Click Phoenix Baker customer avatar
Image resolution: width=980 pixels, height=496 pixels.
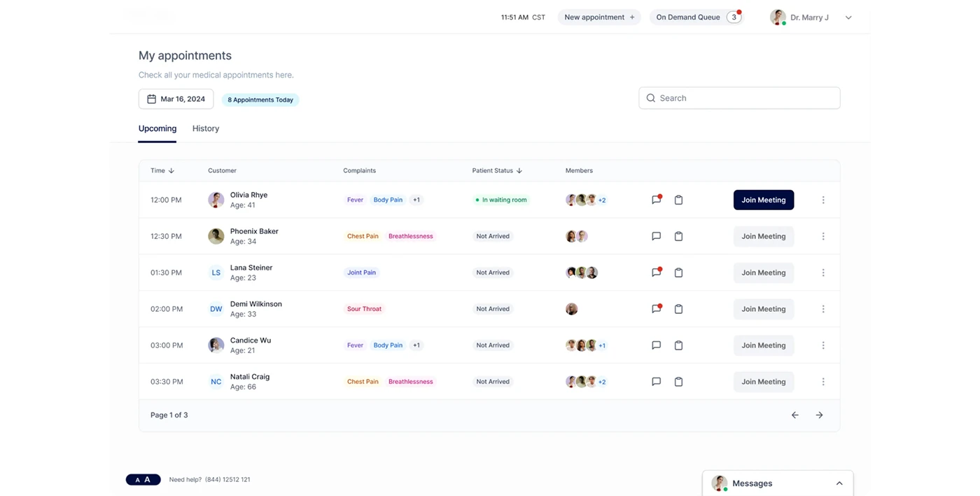216,236
